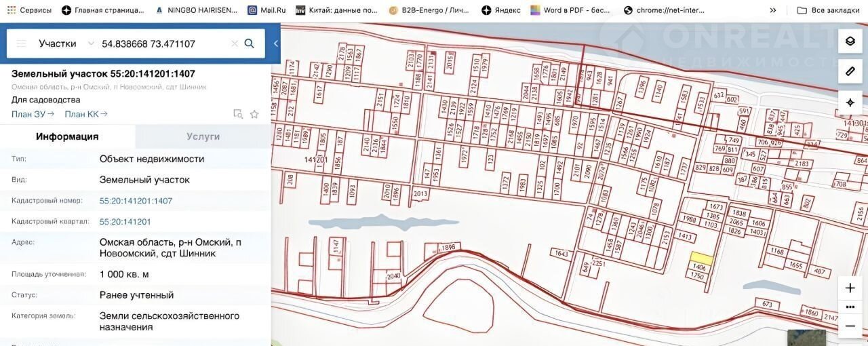This screenshot has width=868, height=346.
Task: Click into the coordinates search field
Action: (x=163, y=43)
